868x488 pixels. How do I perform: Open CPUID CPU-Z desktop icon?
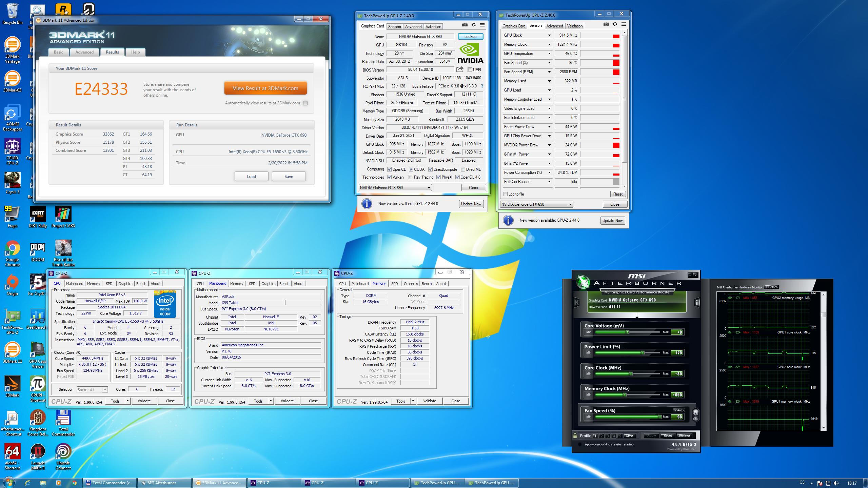click(13, 151)
